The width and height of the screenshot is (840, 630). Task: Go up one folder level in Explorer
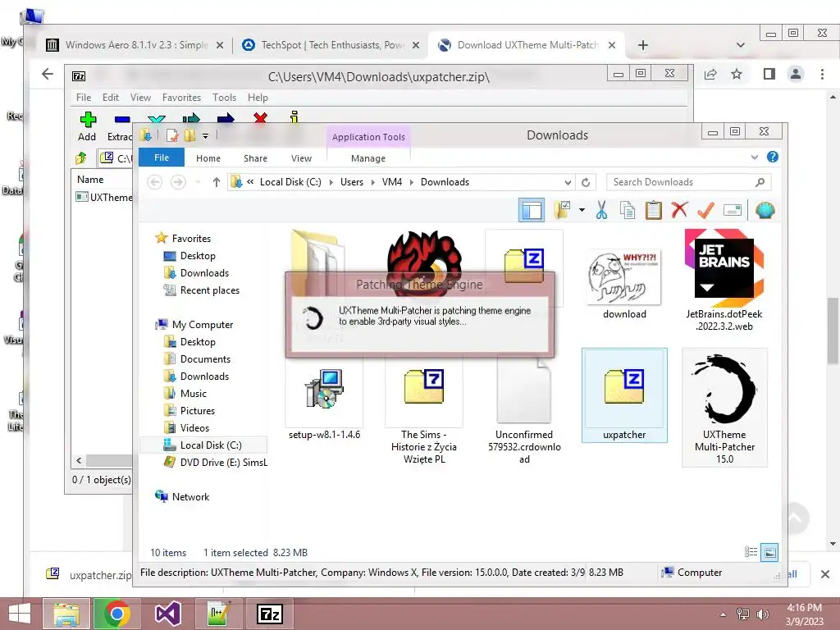click(x=216, y=182)
